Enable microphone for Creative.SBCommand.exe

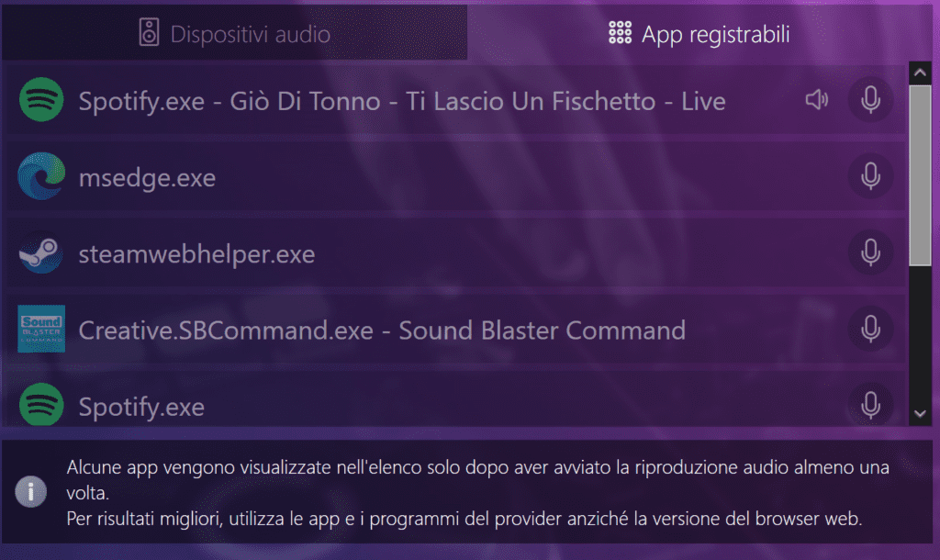pos(870,329)
